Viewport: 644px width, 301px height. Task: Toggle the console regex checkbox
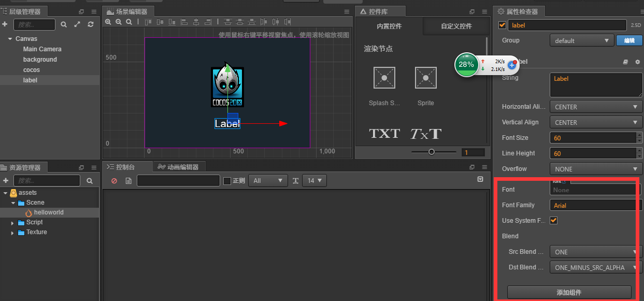coord(227,181)
